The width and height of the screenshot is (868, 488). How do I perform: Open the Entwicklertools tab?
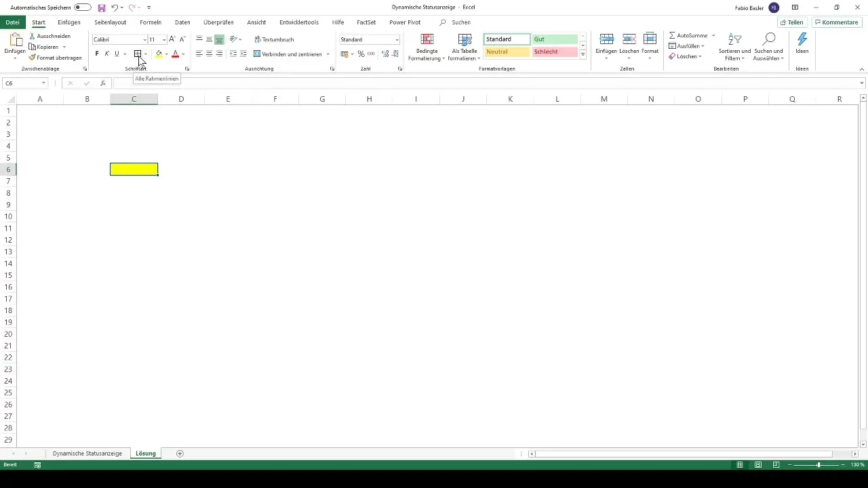tap(299, 22)
